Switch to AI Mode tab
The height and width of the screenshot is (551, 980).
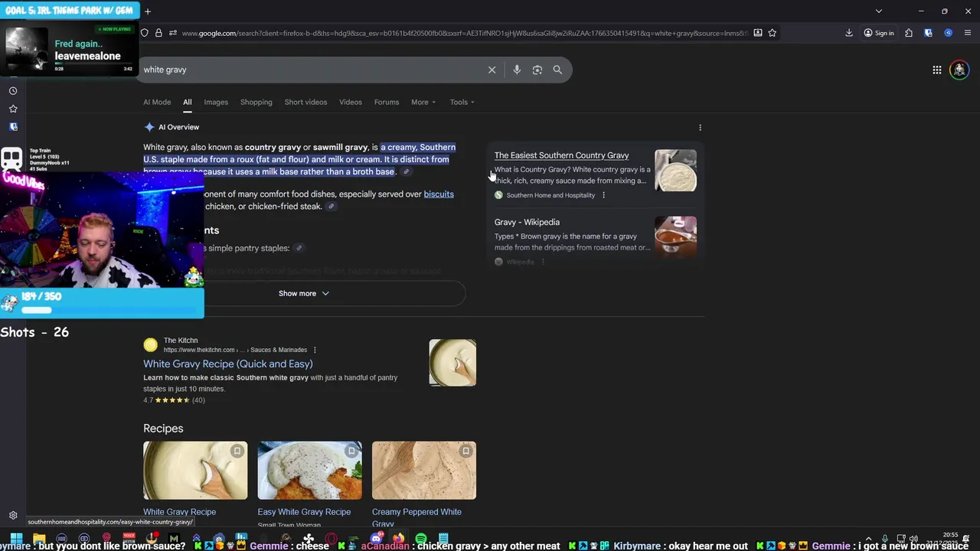(157, 102)
